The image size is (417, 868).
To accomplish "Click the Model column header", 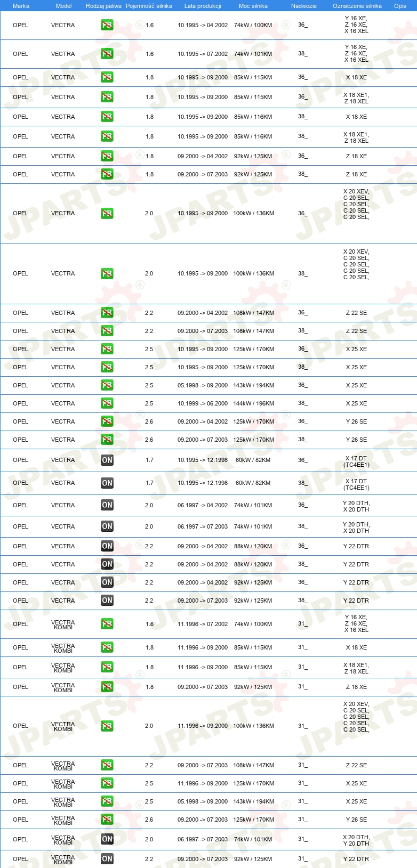I will pyautogui.click(x=63, y=6).
